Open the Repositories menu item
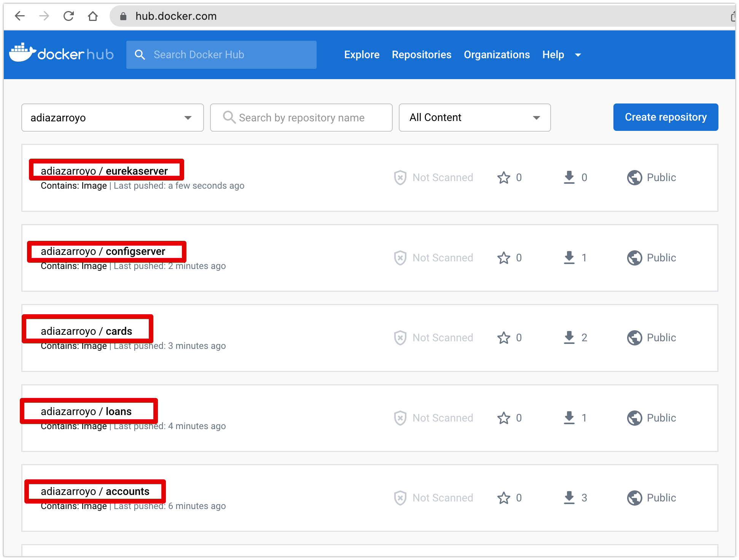The width and height of the screenshot is (739, 560). 422,55
